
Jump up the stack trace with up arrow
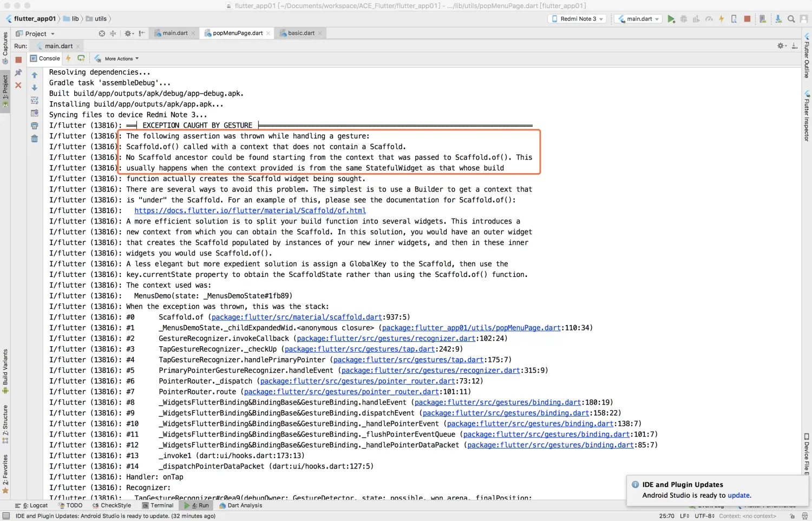point(35,75)
